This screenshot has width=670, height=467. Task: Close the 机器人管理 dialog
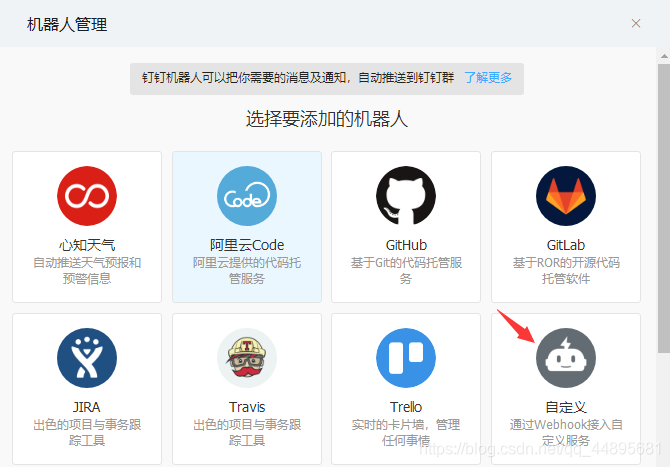pyautogui.click(x=636, y=23)
